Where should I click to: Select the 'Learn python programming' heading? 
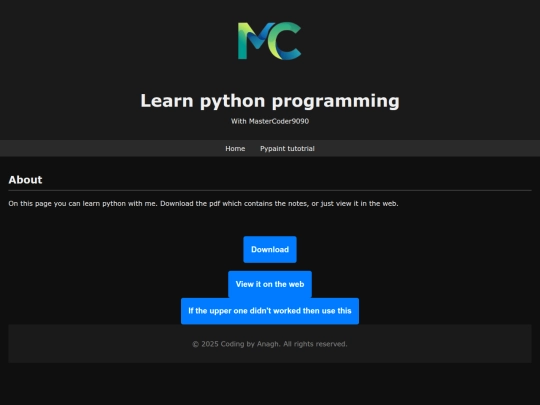click(x=270, y=101)
